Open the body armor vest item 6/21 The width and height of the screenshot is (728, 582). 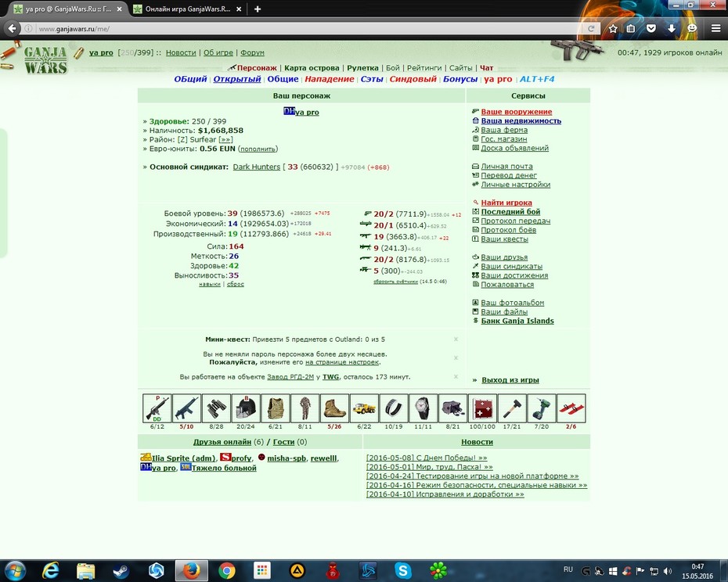[x=276, y=408]
